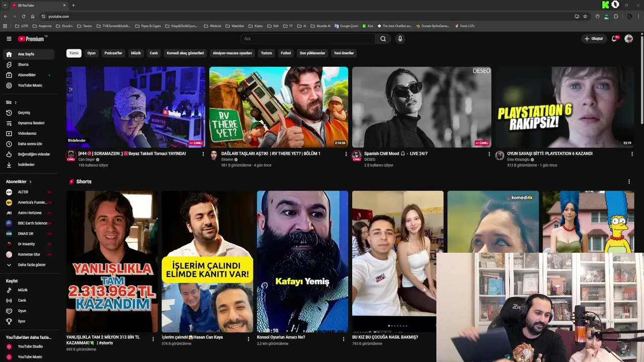Reload the page in Chrome
The height and width of the screenshot is (362, 644).
click(x=23, y=16)
